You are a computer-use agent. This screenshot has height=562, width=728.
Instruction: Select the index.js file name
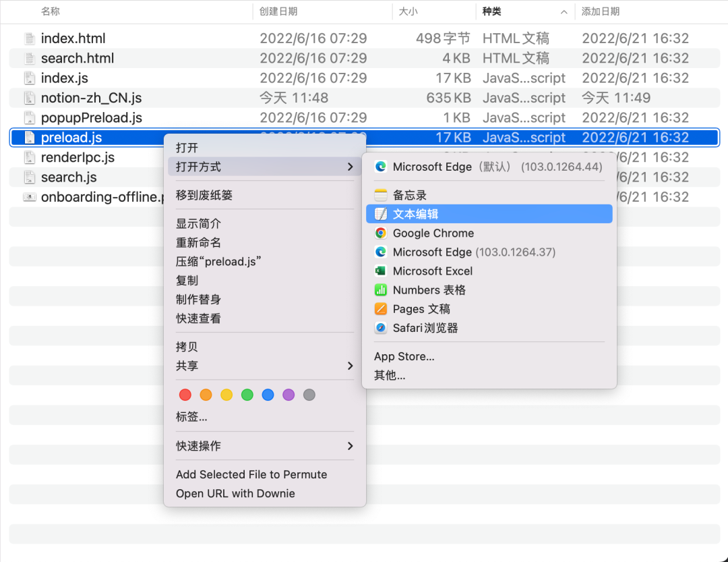(64, 78)
